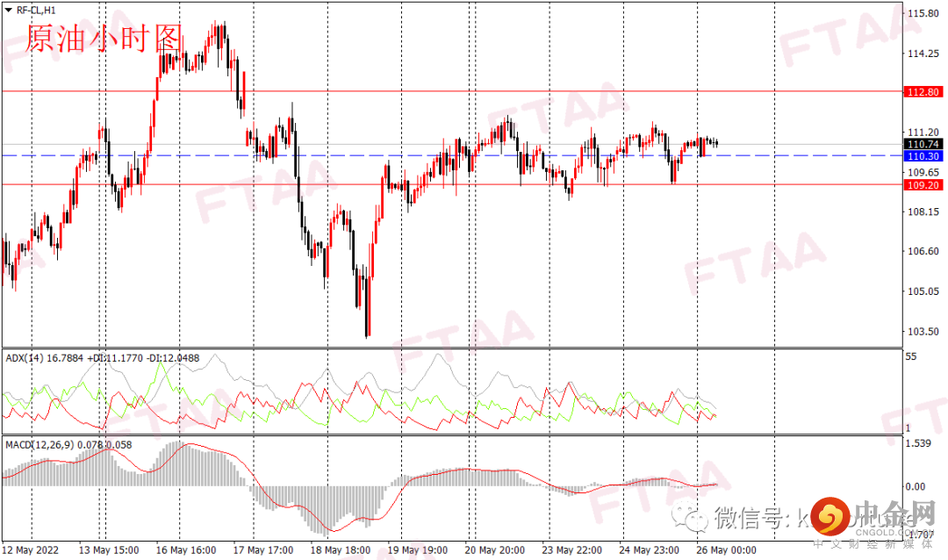
Task: Click the MACD(12,26,9) indicator readout label
Action: coord(68,445)
